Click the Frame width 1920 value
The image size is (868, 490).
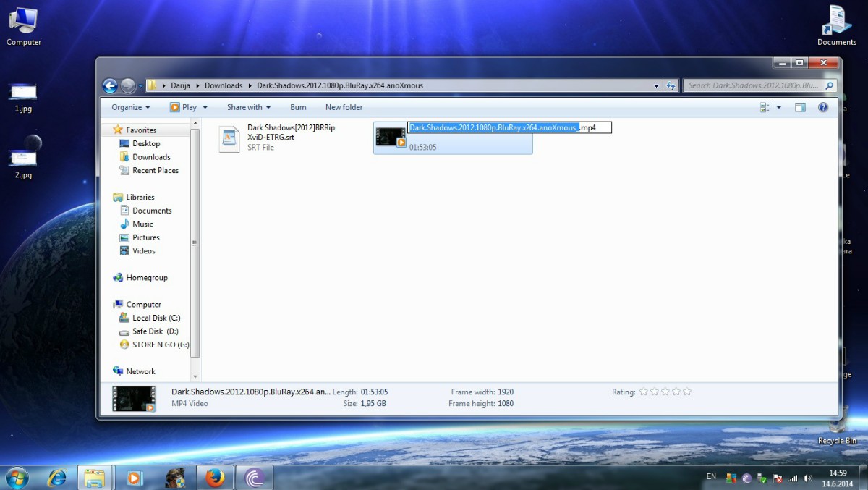(506, 392)
